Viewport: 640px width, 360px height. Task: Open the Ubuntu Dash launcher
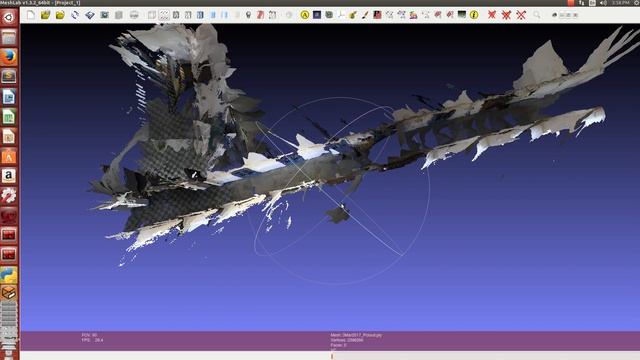tap(9, 17)
